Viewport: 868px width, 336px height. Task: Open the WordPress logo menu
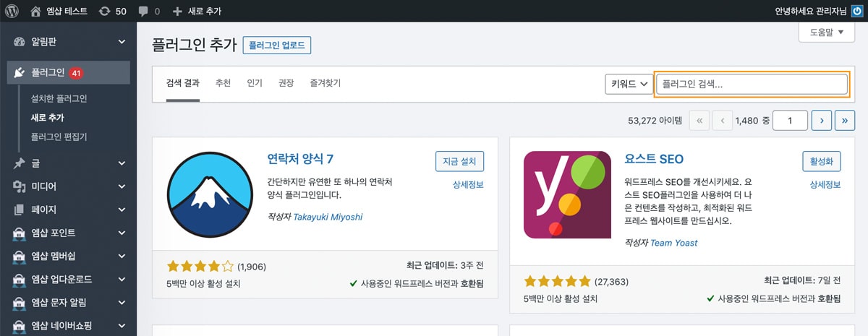[12, 11]
